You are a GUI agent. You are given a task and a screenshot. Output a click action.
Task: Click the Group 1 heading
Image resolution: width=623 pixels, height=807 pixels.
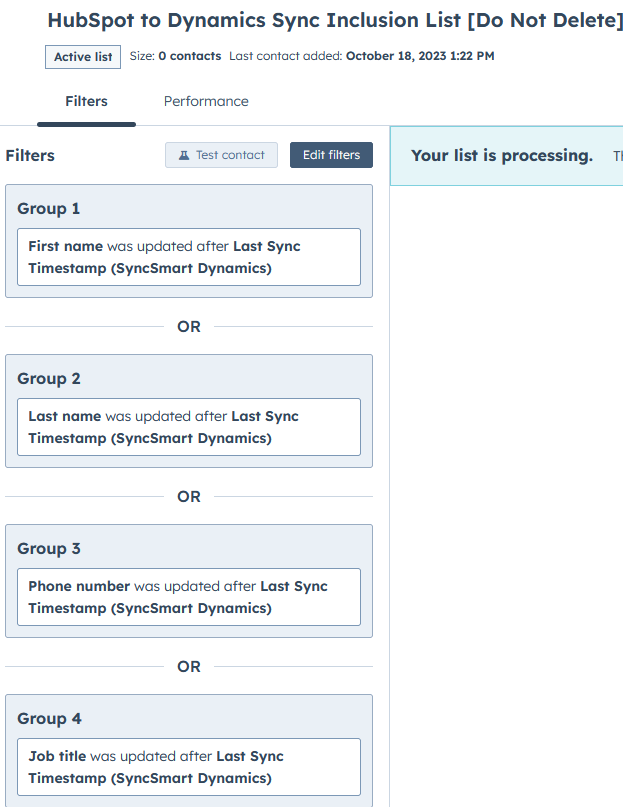48,208
